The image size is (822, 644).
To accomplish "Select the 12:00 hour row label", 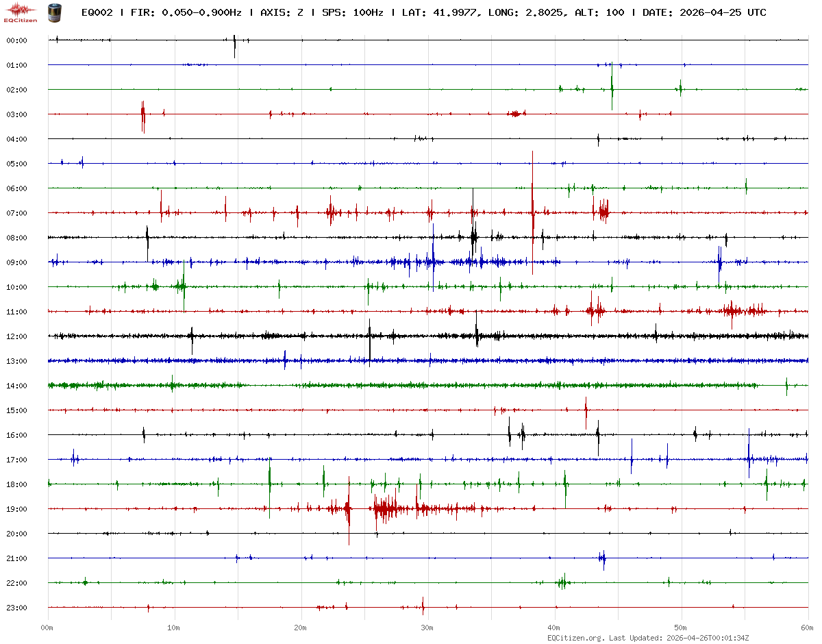I will pos(16,336).
